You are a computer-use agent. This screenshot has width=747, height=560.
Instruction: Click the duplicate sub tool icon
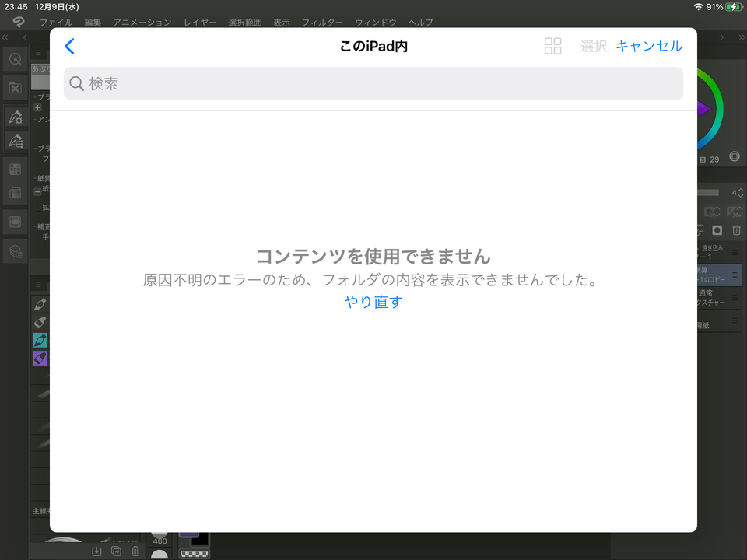[116, 551]
